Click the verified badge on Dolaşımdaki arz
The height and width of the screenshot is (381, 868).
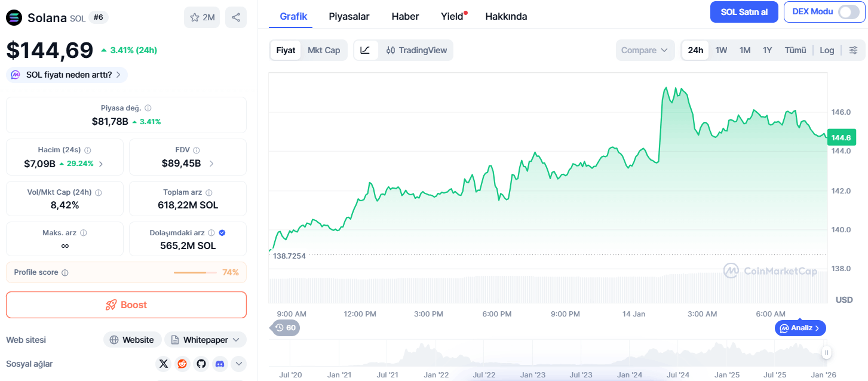[x=222, y=233]
